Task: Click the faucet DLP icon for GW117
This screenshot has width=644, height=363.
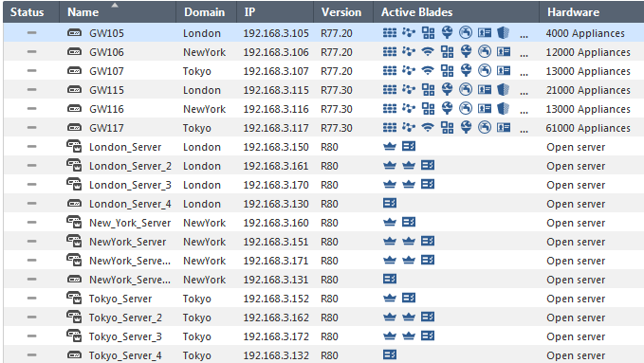Action: pyautogui.click(x=485, y=127)
